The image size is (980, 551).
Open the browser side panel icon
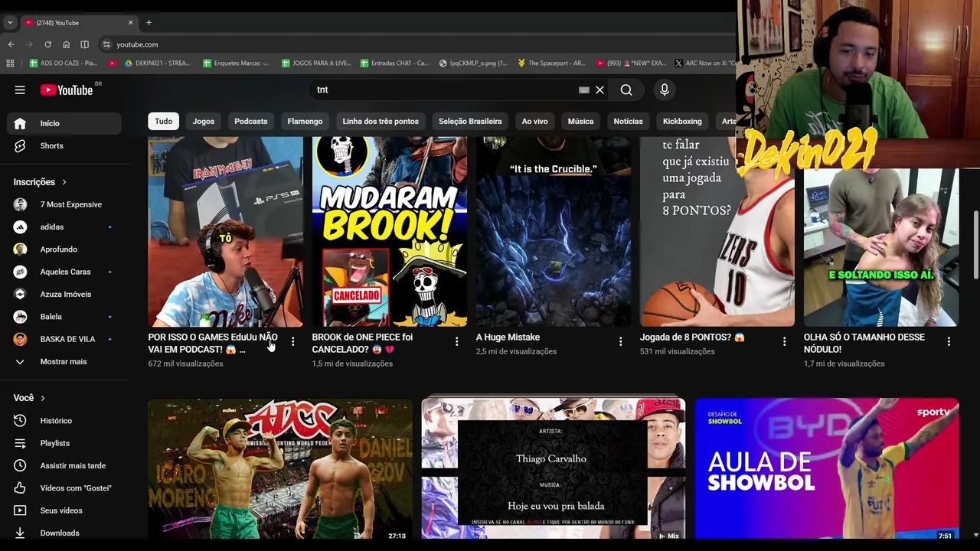[x=84, y=44]
